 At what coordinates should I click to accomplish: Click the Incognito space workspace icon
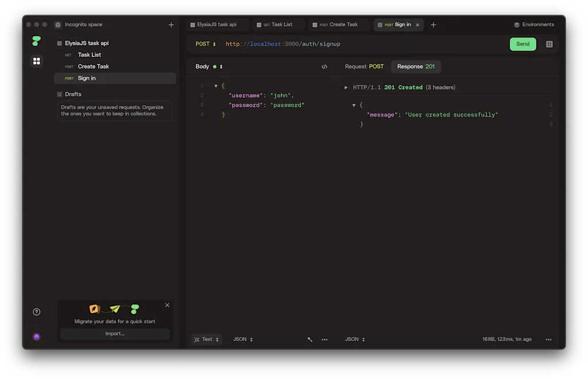point(58,25)
